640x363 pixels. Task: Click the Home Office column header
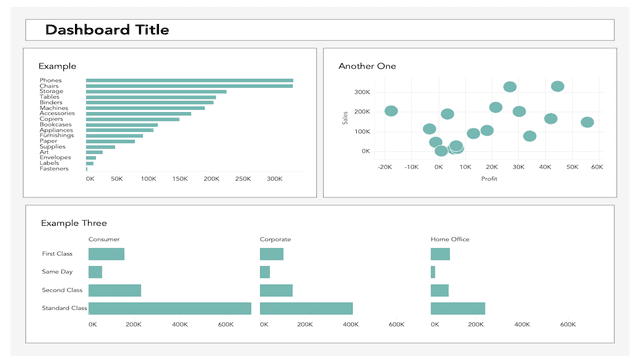tap(450, 239)
